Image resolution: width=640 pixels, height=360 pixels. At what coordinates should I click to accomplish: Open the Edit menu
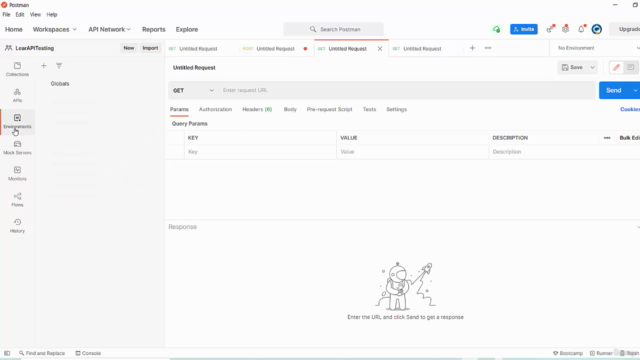coord(20,14)
